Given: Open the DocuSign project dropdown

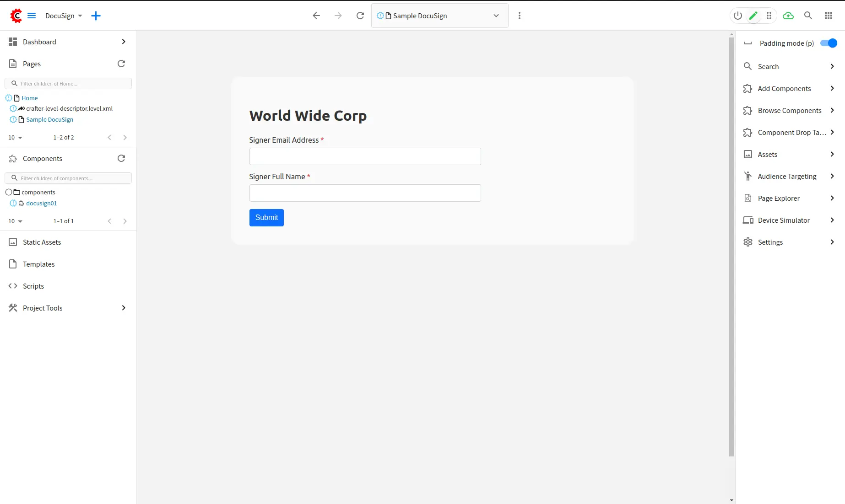Looking at the screenshot, I should click(x=64, y=16).
